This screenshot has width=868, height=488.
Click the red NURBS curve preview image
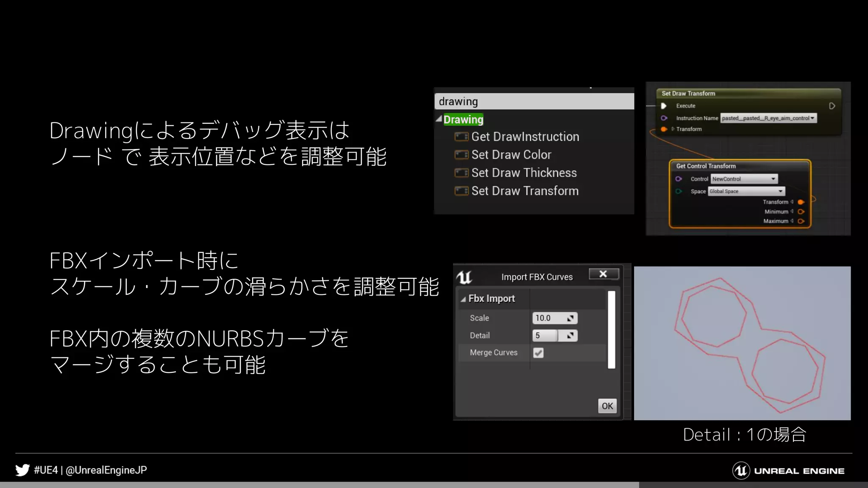coord(742,343)
